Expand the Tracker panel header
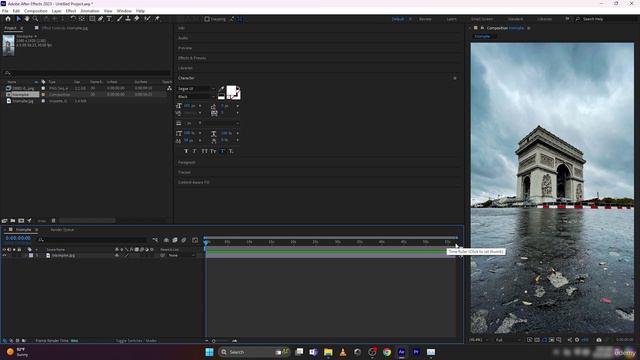 click(x=184, y=172)
